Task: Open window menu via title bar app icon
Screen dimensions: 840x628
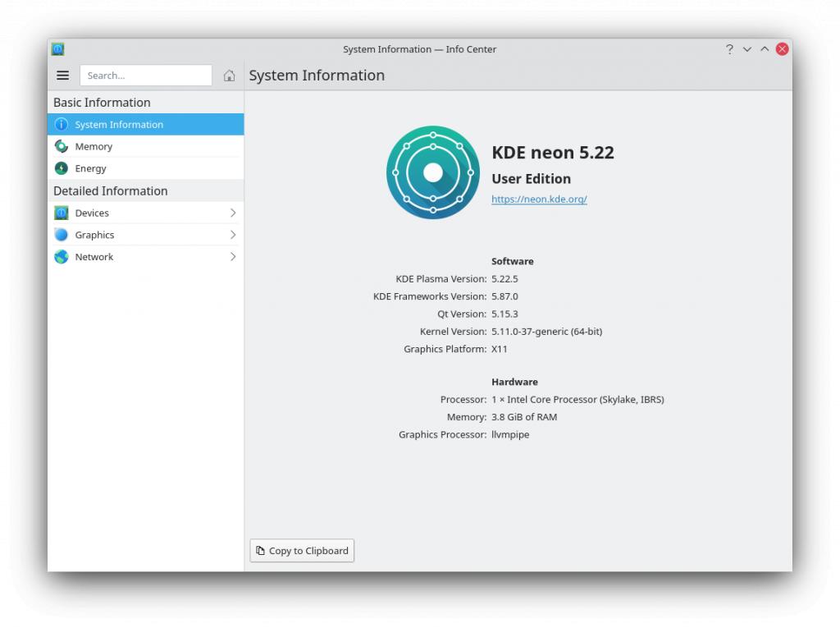Action: click(x=58, y=49)
